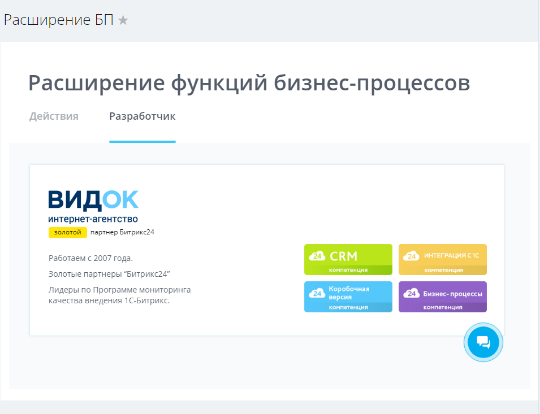
Task: Click the cloud 24 icon in Бизнес-процессы badge
Action: [412, 293]
